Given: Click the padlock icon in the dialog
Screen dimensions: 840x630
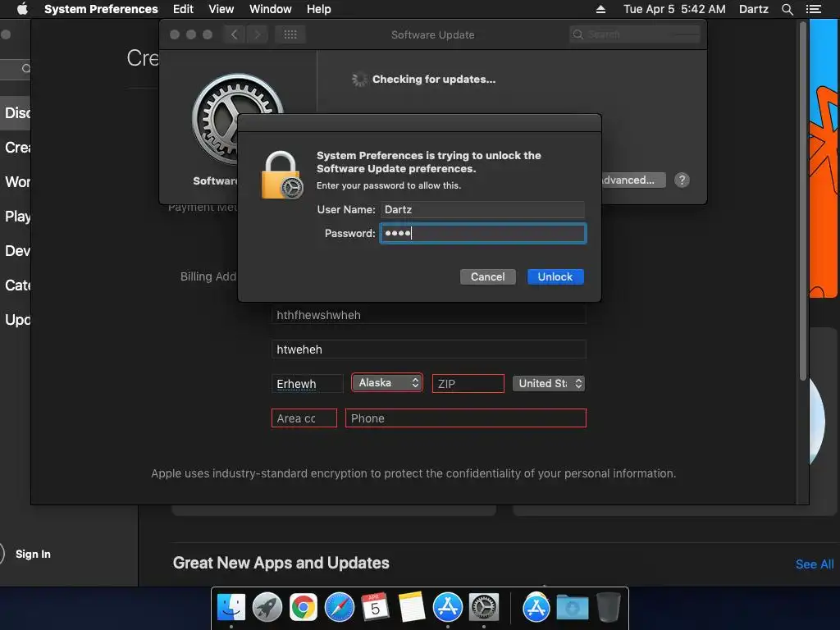Looking at the screenshot, I should (281, 176).
